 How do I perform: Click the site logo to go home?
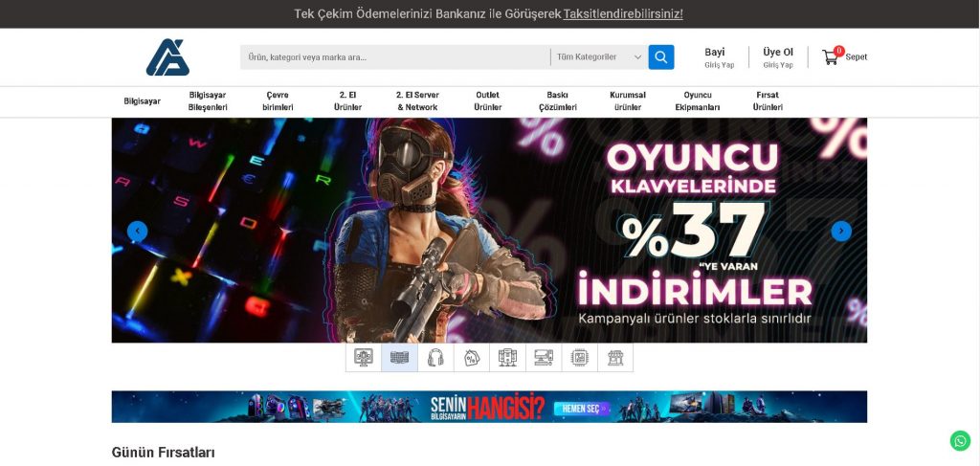point(167,57)
